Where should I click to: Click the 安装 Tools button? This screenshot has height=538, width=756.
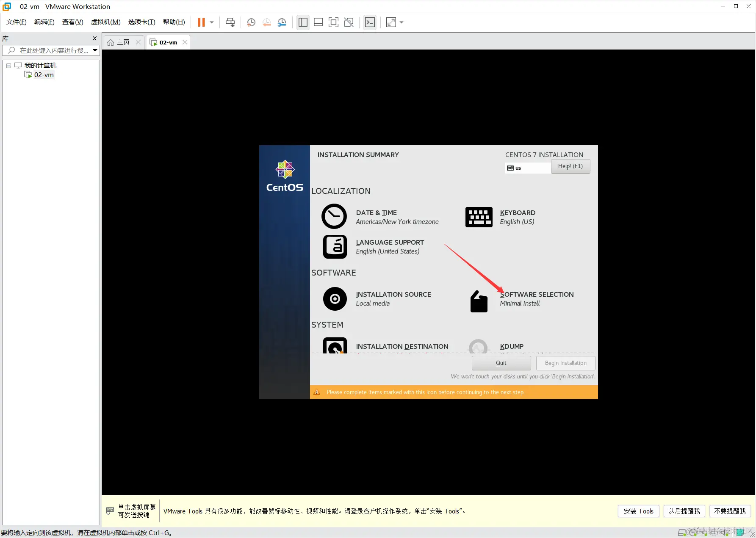point(639,511)
